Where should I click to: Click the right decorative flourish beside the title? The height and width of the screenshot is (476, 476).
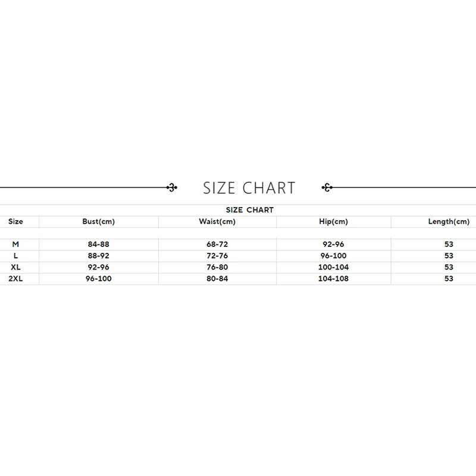coord(327,188)
